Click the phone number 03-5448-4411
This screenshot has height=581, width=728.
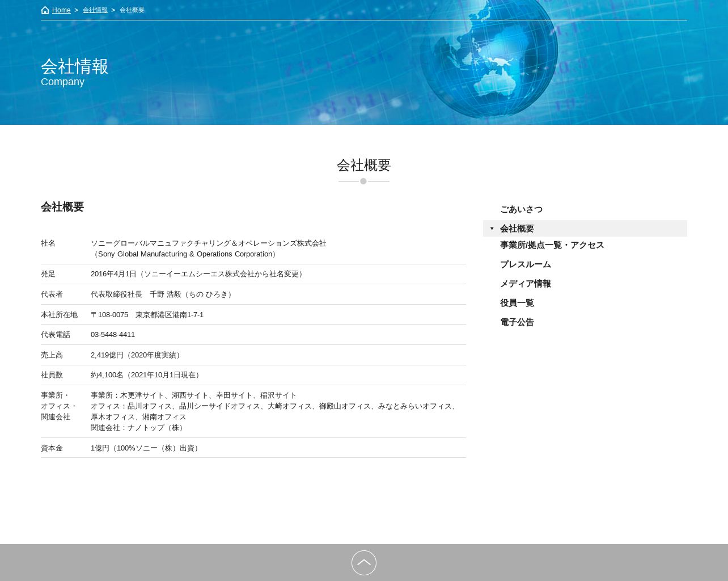pos(113,335)
